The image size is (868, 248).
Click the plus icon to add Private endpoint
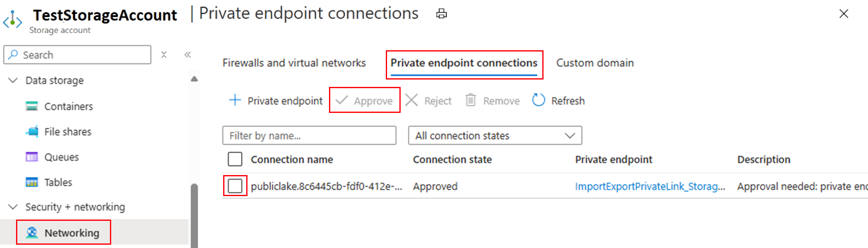235,100
